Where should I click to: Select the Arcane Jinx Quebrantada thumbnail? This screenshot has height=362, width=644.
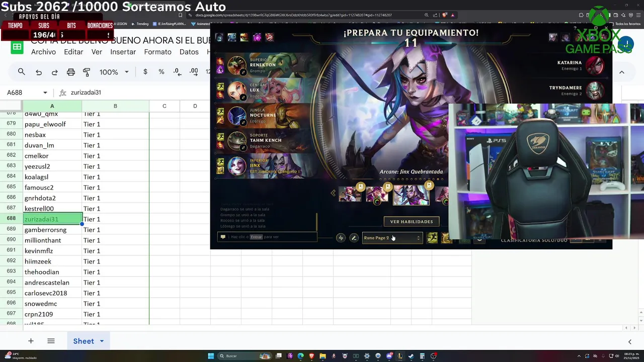pyautogui.click(x=411, y=195)
